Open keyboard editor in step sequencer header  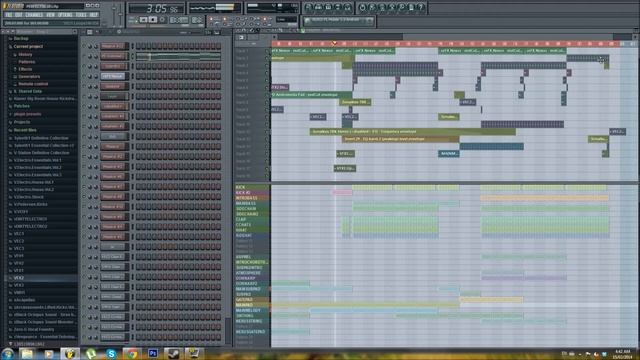(217, 32)
